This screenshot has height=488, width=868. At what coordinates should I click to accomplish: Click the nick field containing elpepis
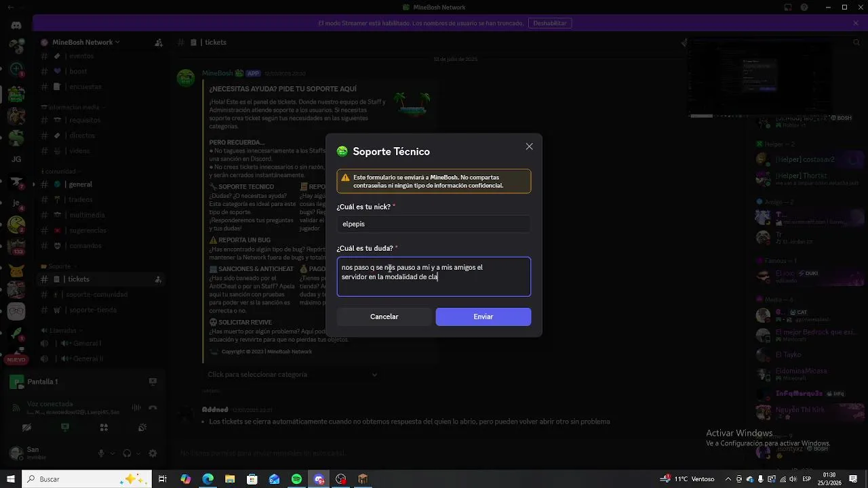pyautogui.click(x=434, y=224)
